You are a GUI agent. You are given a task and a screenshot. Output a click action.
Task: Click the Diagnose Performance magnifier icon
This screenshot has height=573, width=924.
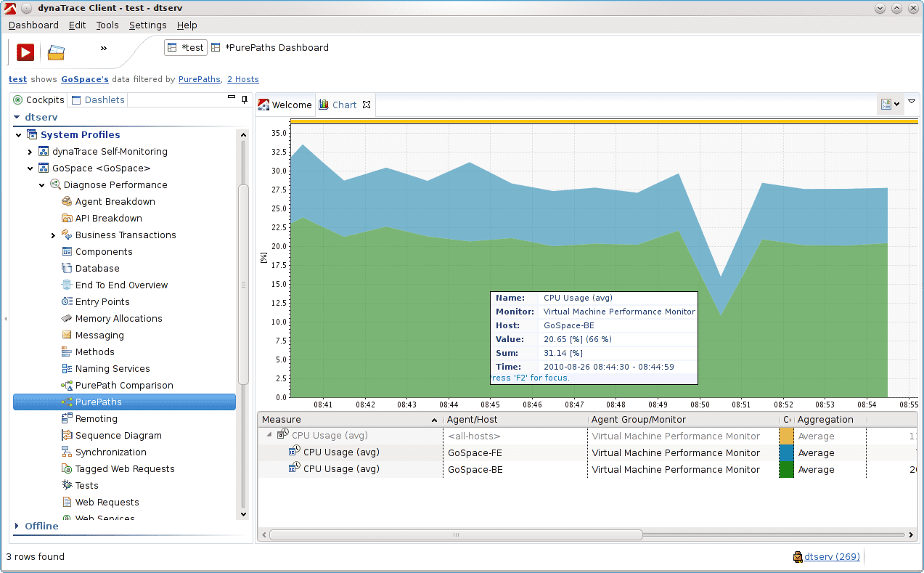click(55, 184)
